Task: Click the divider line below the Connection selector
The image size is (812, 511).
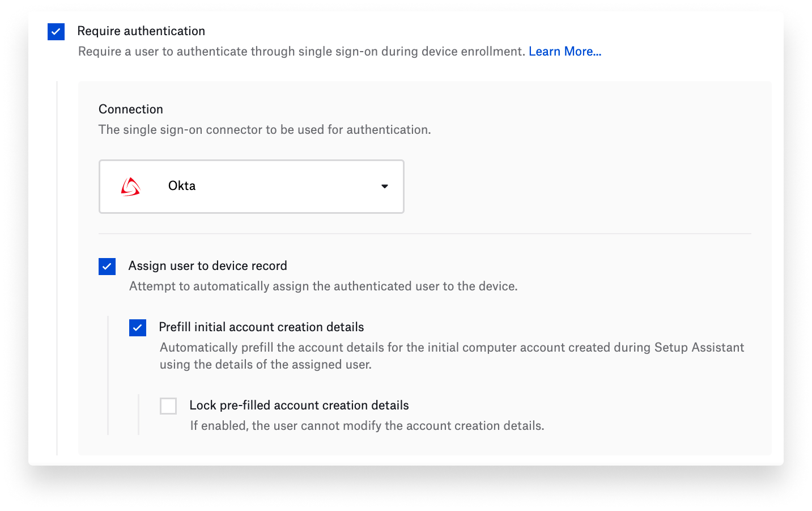Action: pyautogui.click(x=424, y=234)
